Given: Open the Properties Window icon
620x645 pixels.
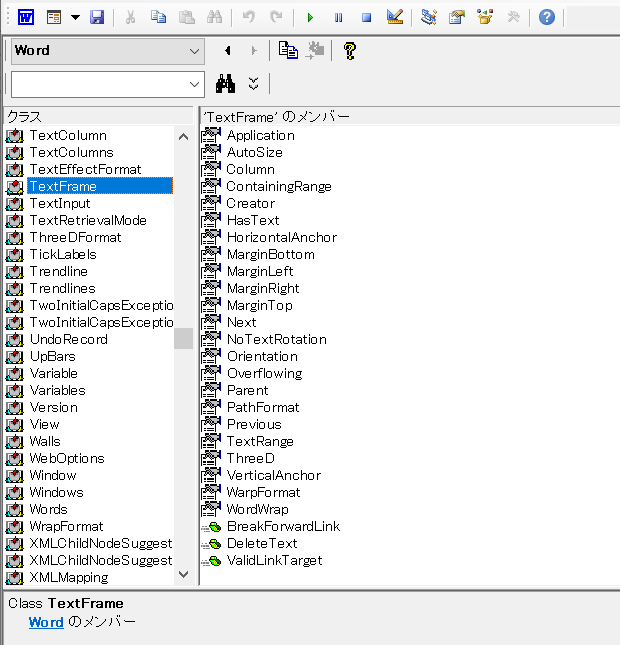Looking at the screenshot, I should click(x=457, y=17).
